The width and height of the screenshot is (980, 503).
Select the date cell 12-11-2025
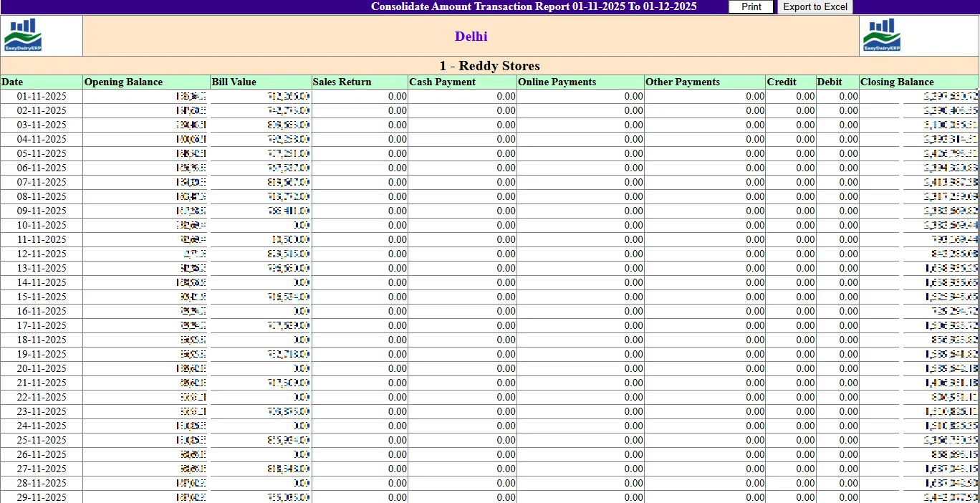[42, 254]
